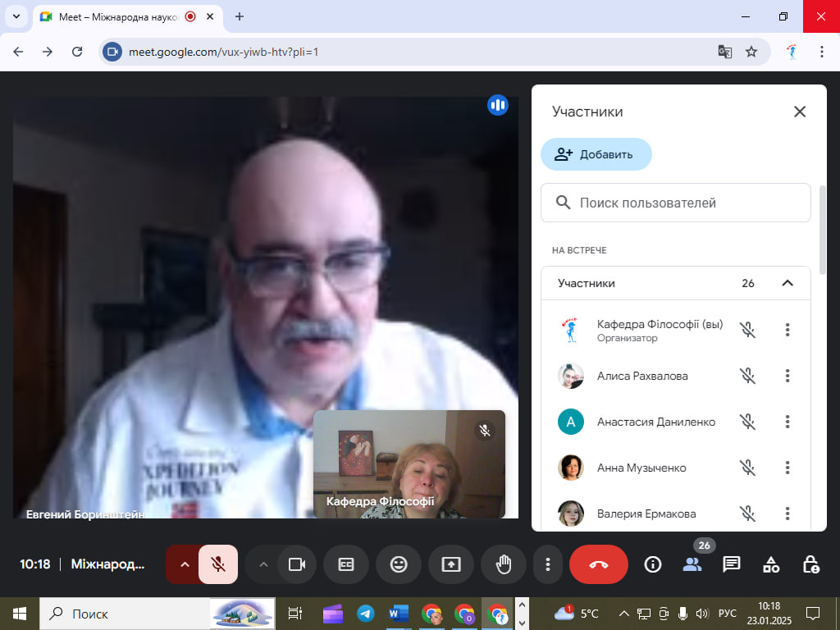This screenshot has height=630, width=840.
Task: Click mic icon for Анастасия Даниленко
Action: (x=747, y=422)
